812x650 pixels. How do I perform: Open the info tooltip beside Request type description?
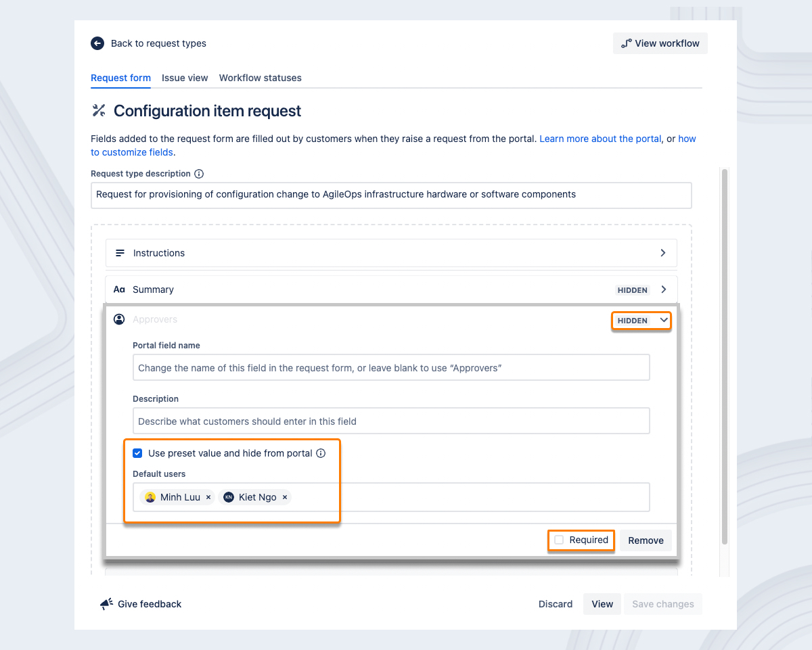(198, 173)
